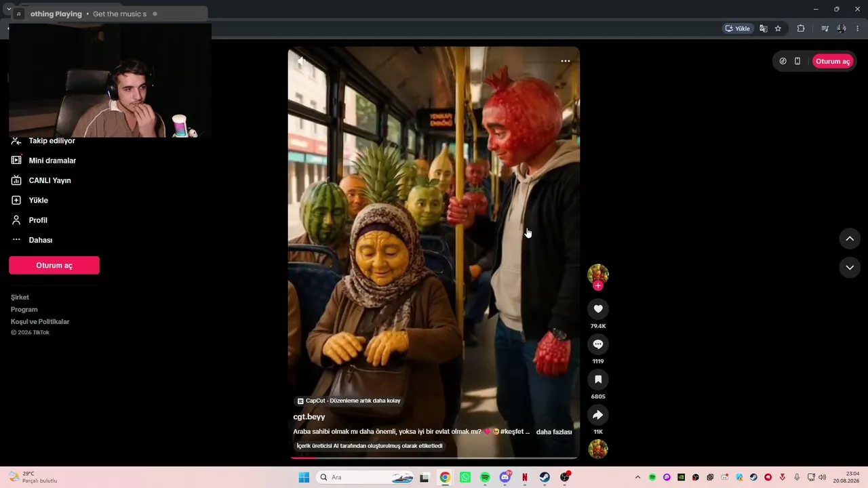Screen dimensions: 868x488
Task: Open 'Mini dramalar' in the sidebar
Action: pyautogui.click(x=52, y=161)
